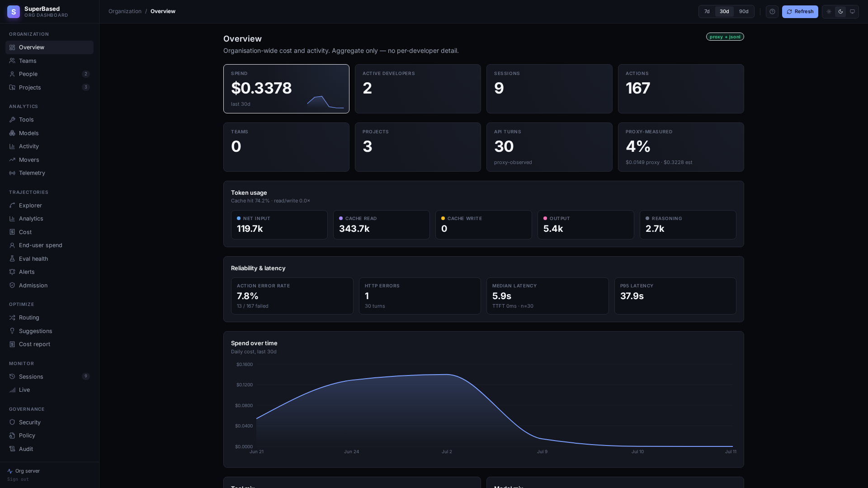The image size is (868, 488).
Task: Click the Output 5.4k tile
Action: click(585, 225)
